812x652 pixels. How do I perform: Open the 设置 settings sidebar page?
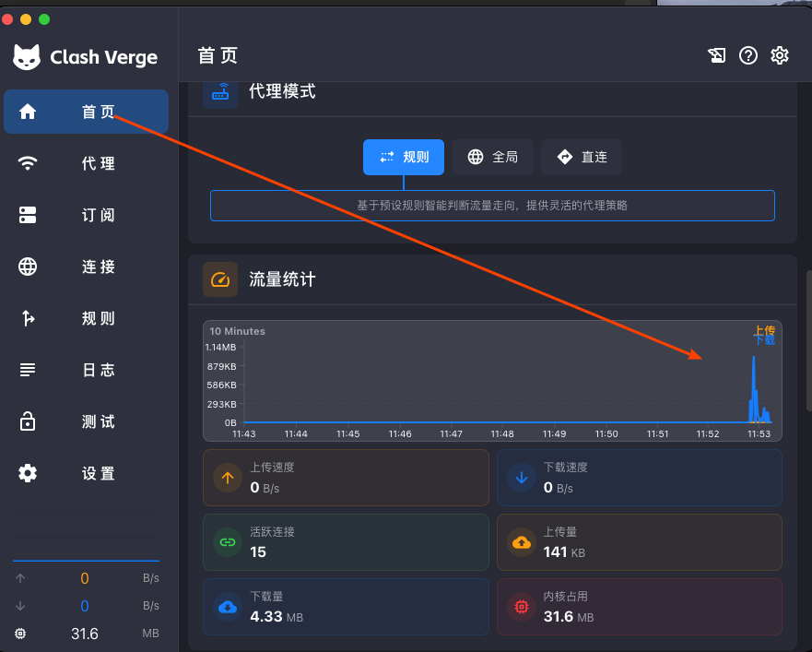[x=86, y=473]
